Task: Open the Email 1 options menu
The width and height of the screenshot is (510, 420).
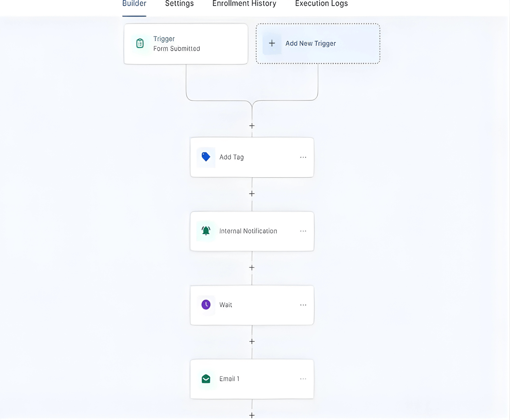Action: 303,379
